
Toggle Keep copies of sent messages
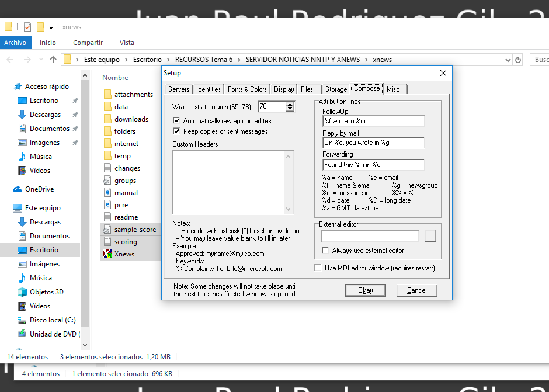tap(176, 131)
